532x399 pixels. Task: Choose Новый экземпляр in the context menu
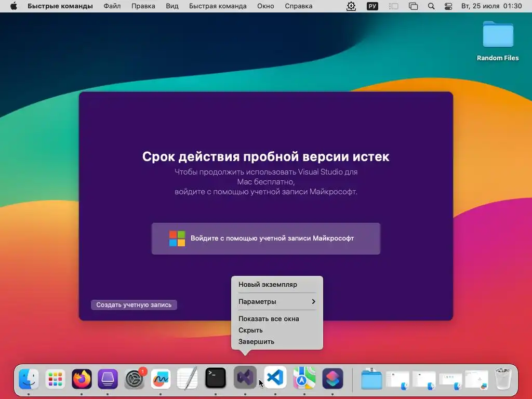coord(277,285)
